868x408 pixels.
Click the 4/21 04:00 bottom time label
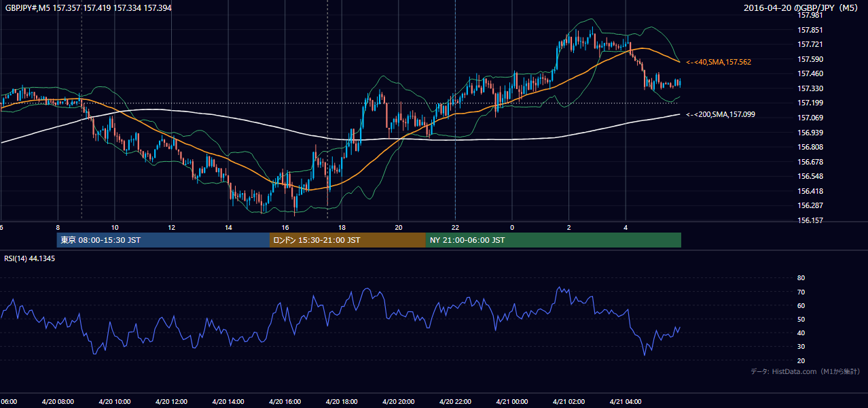pos(626,401)
